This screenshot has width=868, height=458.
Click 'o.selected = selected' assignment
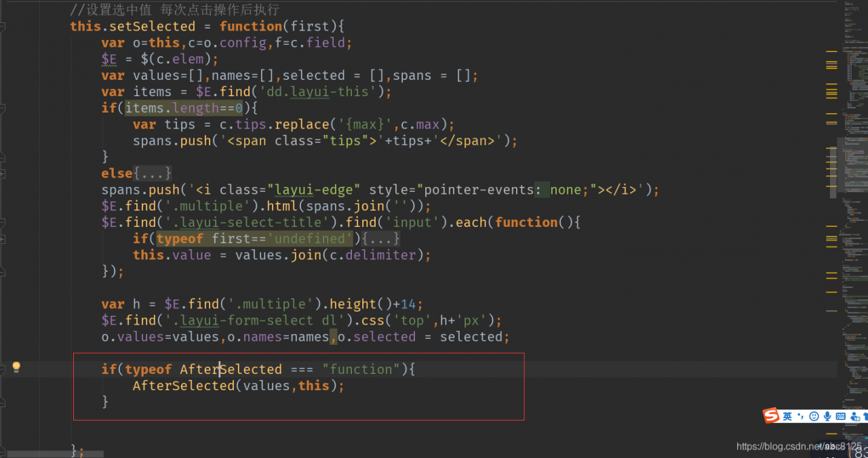420,337
